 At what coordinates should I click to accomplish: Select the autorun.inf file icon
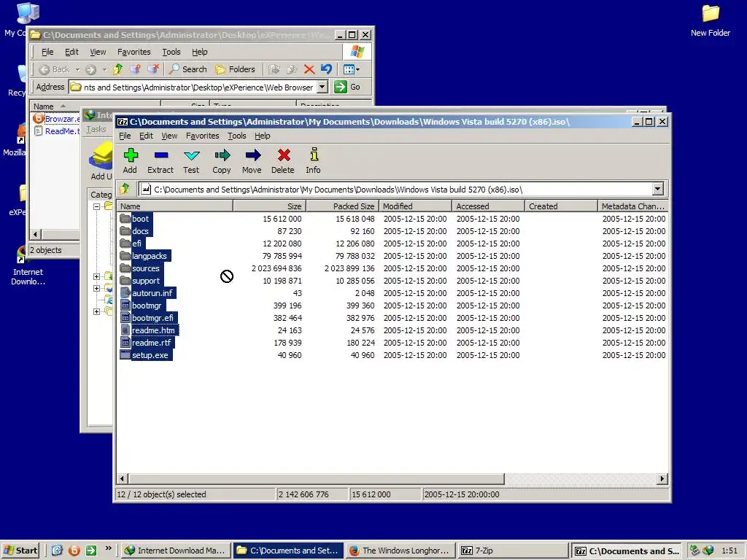click(125, 293)
